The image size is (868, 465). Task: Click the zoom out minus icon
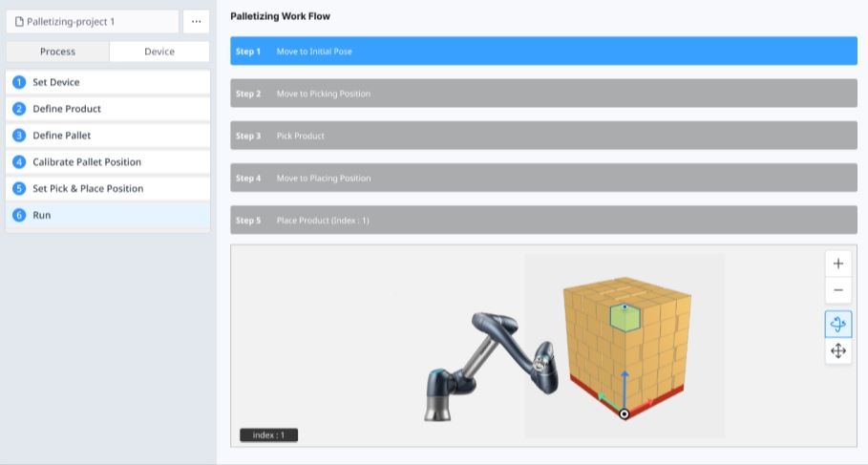point(837,290)
